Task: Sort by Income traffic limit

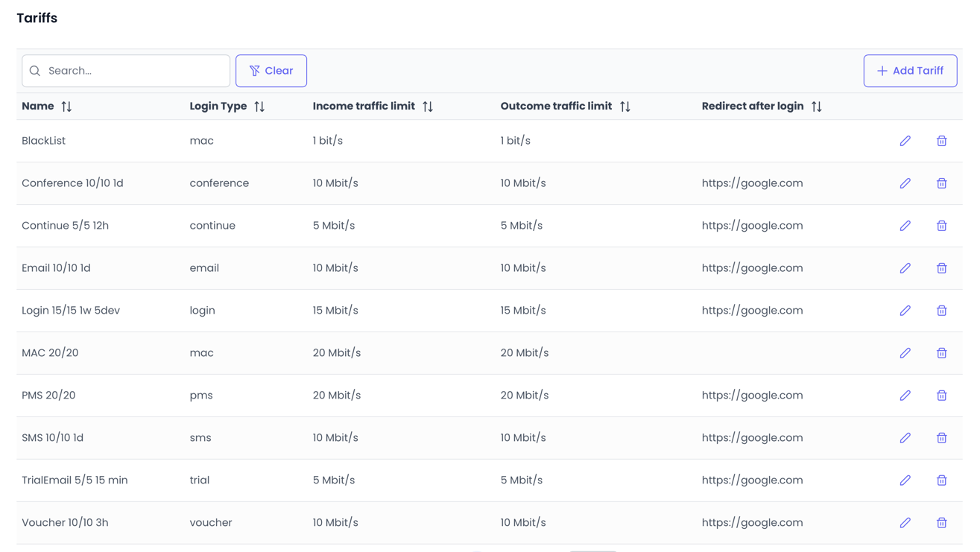Action: [428, 107]
